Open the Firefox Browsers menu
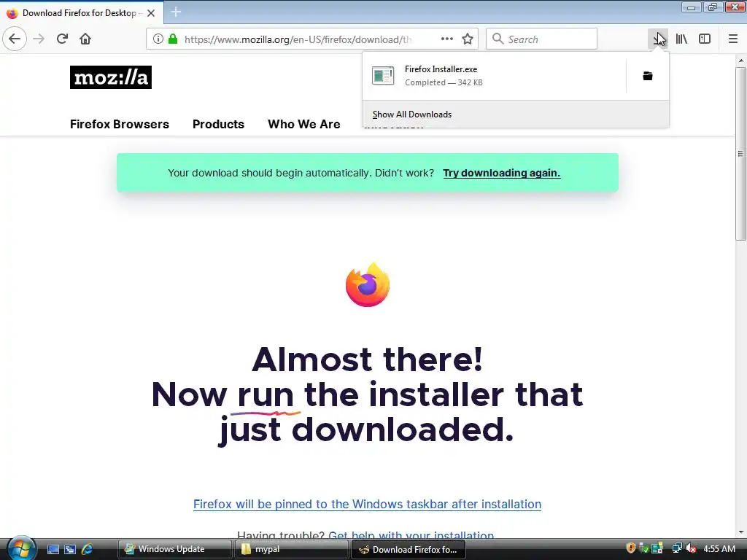The image size is (747, 560). coord(120,124)
